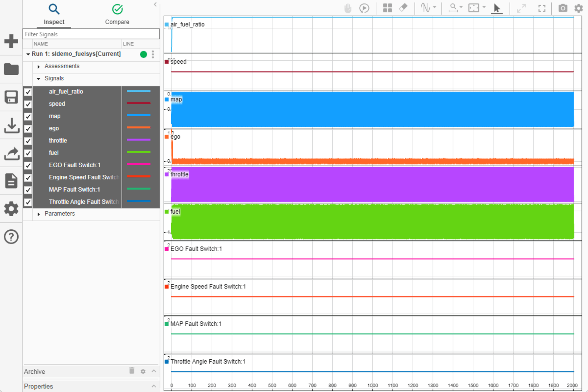Open the import data icon in sidebar
588x392 pixels.
pos(11,126)
